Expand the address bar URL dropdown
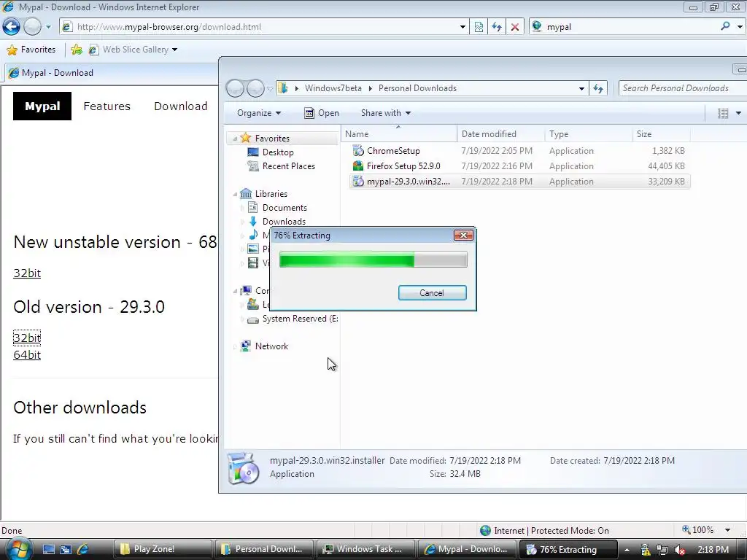The image size is (747, 560). click(x=462, y=27)
